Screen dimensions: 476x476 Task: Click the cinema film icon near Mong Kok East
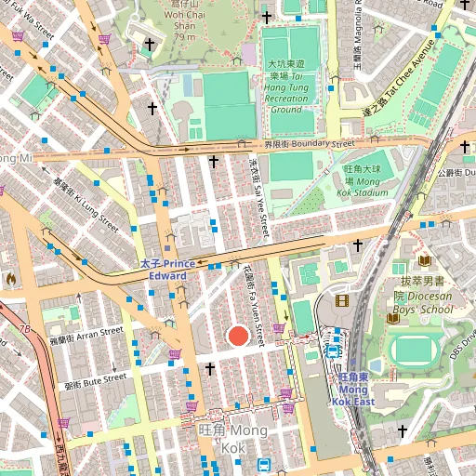click(x=342, y=301)
